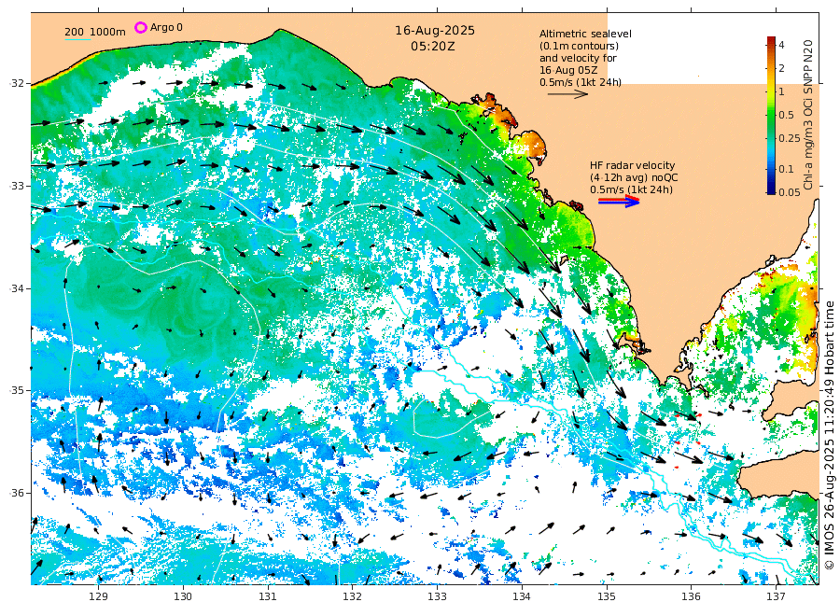840x616 pixels.
Task: Click the longitude axis label "136"
Action: (691, 595)
